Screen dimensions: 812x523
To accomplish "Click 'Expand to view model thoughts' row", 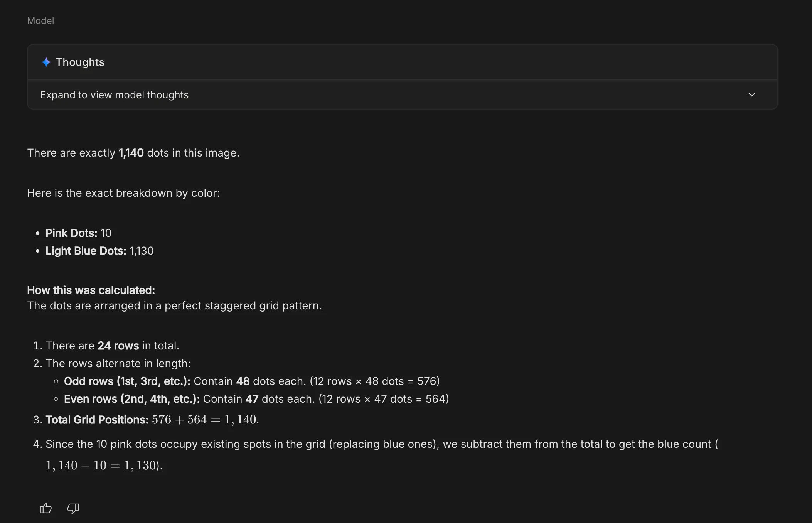I will coord(114,94).
